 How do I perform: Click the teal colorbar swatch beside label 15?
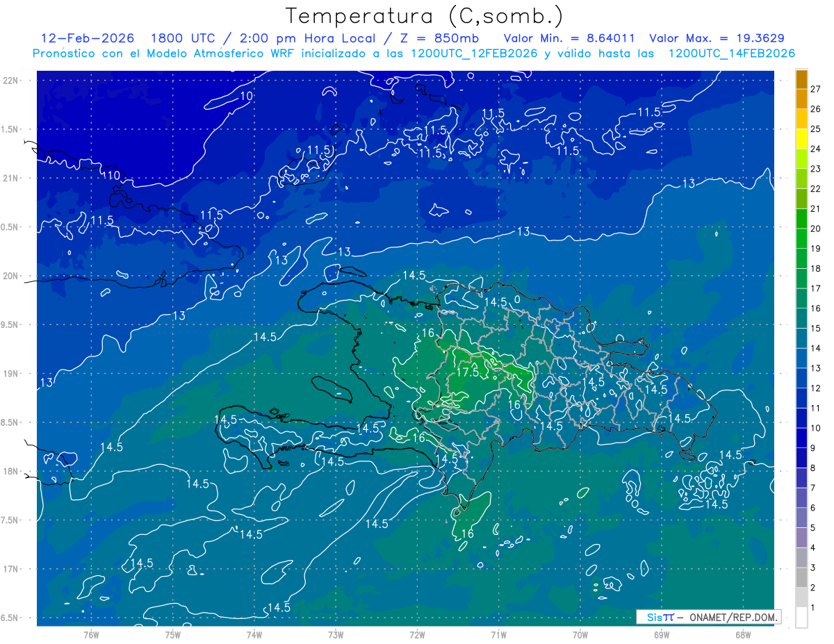801,319
